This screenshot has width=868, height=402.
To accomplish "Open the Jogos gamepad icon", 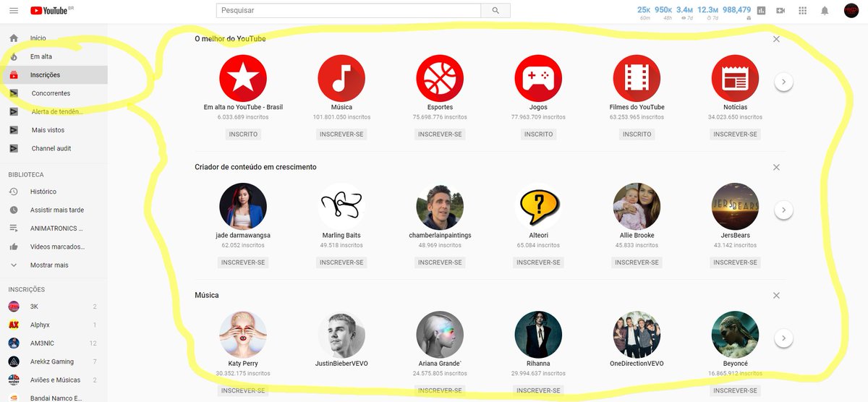I will [x=538, y=78].
